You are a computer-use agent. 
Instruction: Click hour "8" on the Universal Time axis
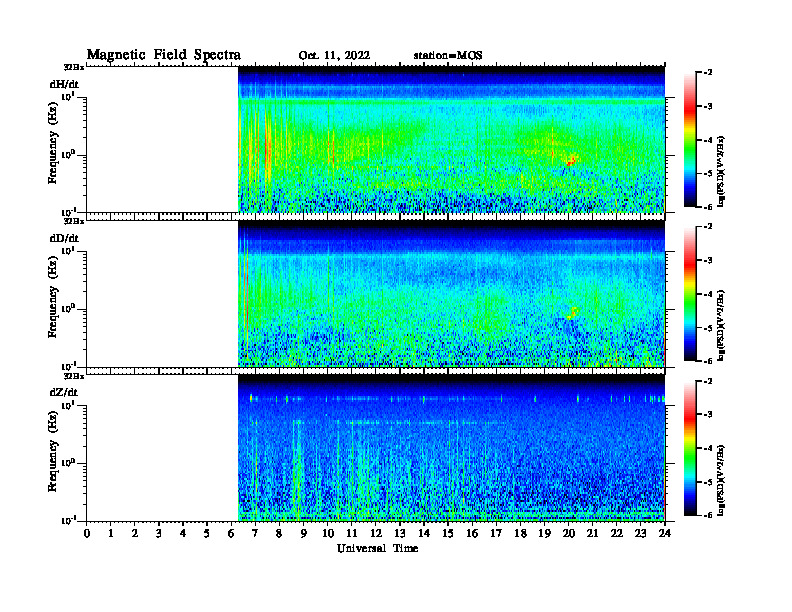[x=279, y=534]
